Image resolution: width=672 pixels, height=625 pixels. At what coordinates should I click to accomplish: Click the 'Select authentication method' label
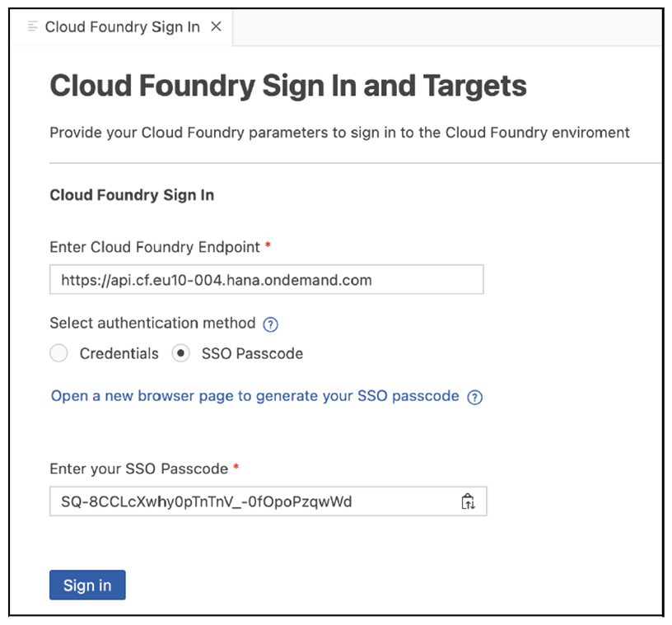(x=152, y=324)
